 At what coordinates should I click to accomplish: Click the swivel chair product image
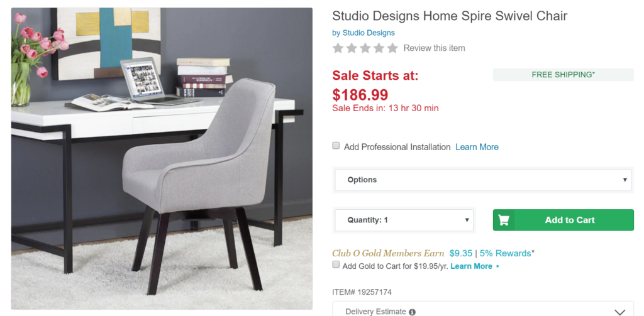[162, 158]
